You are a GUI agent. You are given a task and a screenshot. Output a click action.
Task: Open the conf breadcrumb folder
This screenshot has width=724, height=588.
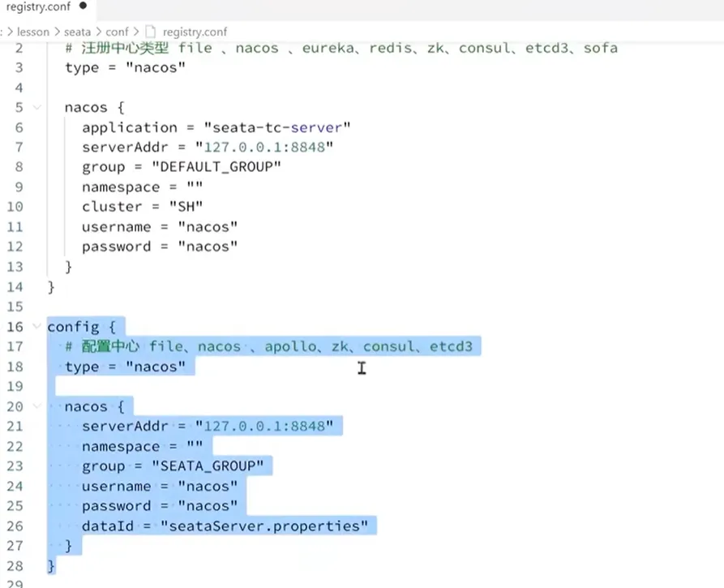coord(117,32)
